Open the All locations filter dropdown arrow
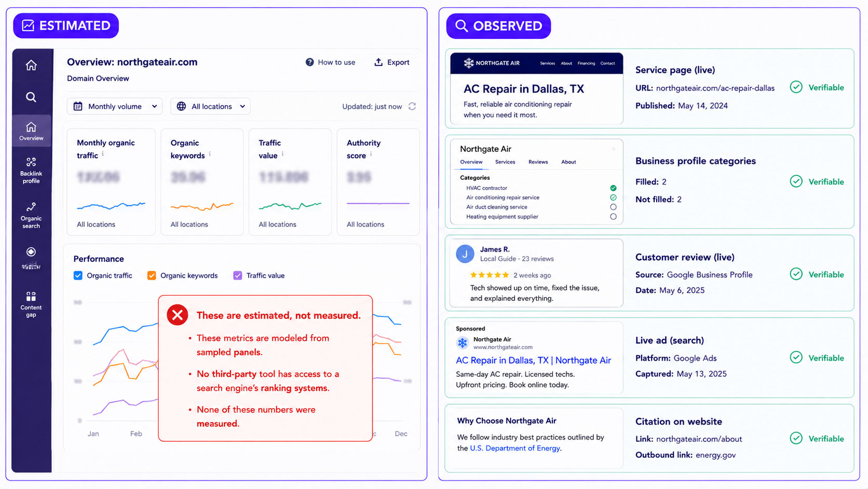Image resolution: width=868 pixels, height=489 pixels. click(242, 106)
